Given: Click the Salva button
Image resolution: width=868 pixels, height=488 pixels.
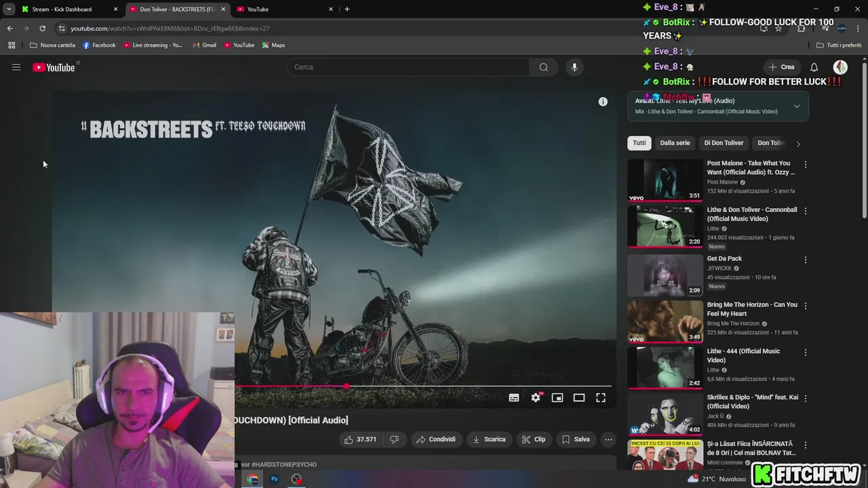Looking at the screenshot, I should (x=576, y=439).
